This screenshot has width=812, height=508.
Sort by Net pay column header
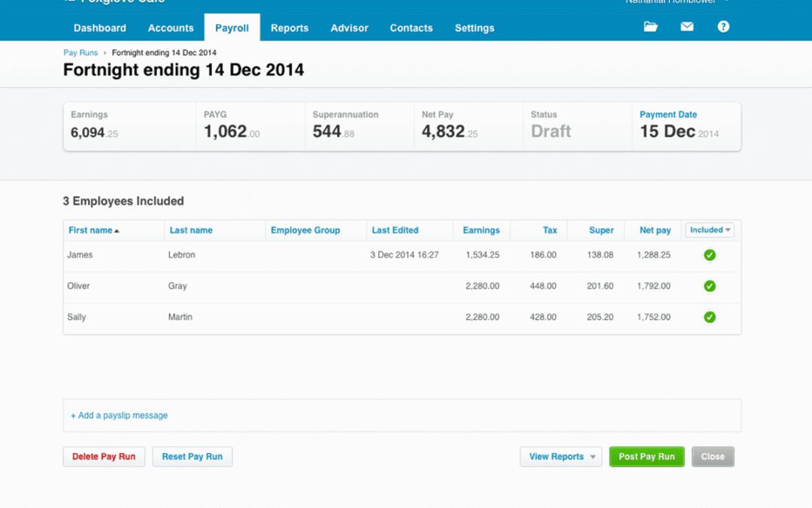click(655, 230)
